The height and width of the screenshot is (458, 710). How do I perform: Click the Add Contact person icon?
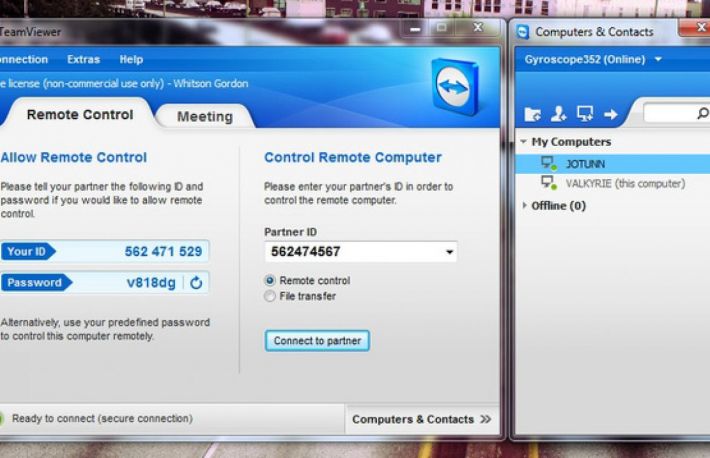click(558, 114)
